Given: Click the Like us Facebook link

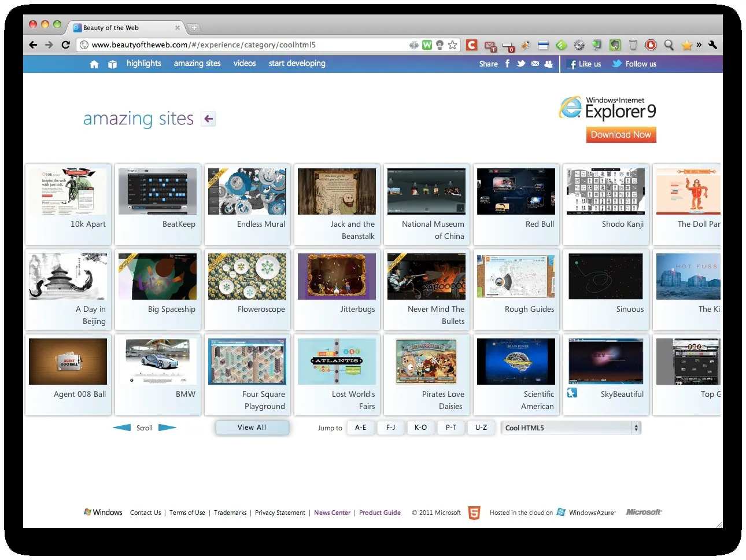Looking at the screenshot, I should tap(585, 64).
